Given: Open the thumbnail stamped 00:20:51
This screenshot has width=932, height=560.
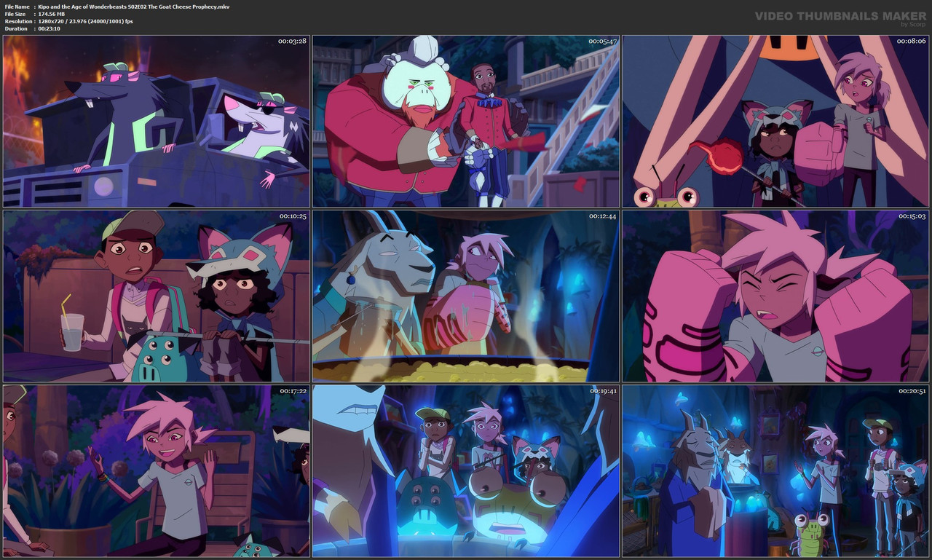Looking at the screenshot, I should coord(775,471).
